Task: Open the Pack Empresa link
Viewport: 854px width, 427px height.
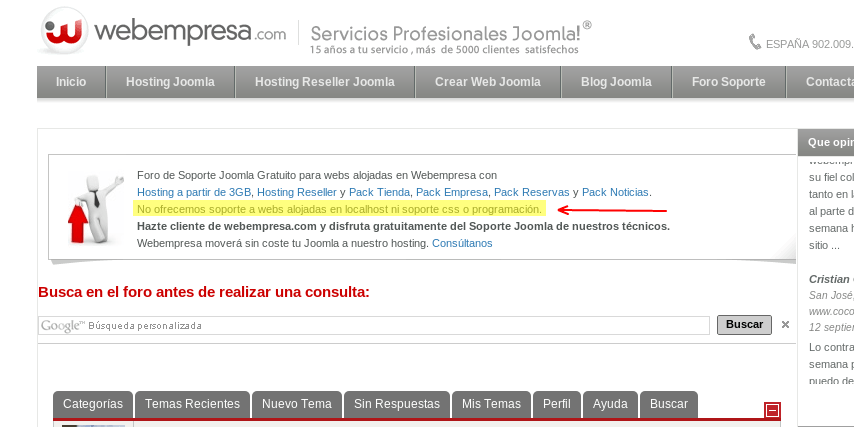Action: pos(452,192)
